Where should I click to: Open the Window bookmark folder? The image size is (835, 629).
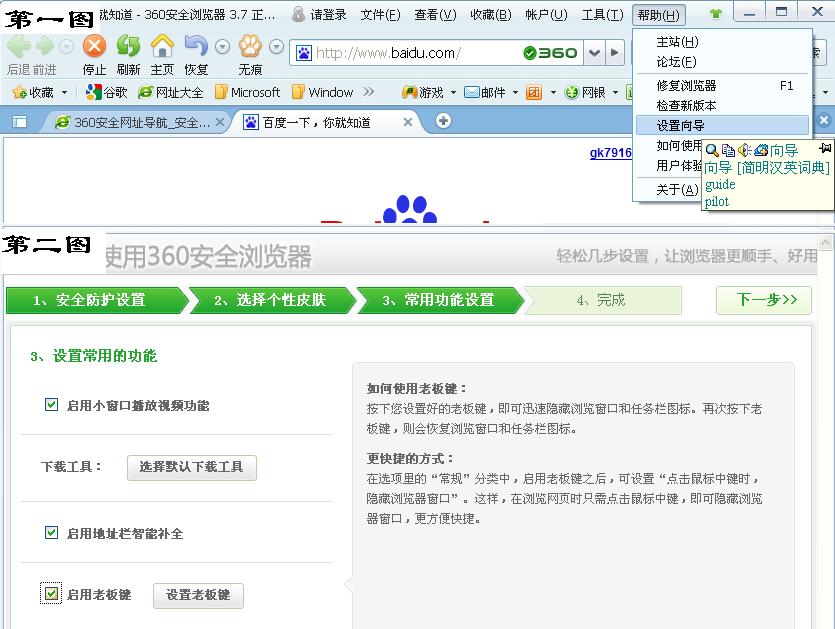coord(323,92)
